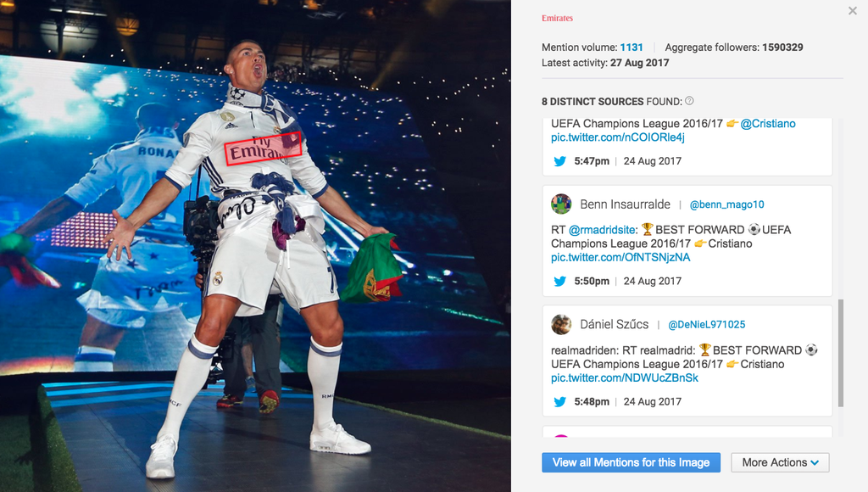The width and height of the screenshot is (868, 492).
Task: Open the pic.twitter.com/nCOIORle4j link
Action: (617, 137)
